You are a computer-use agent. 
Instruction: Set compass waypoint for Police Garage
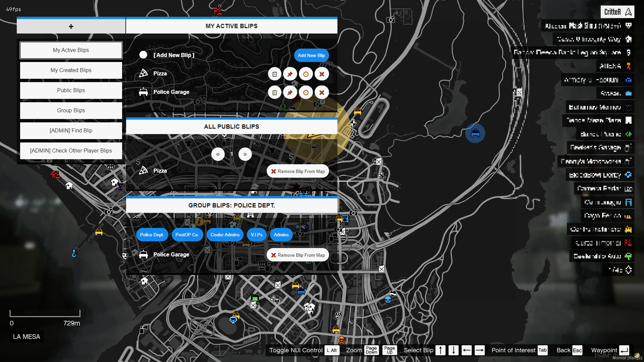click(x=306, y=93)
